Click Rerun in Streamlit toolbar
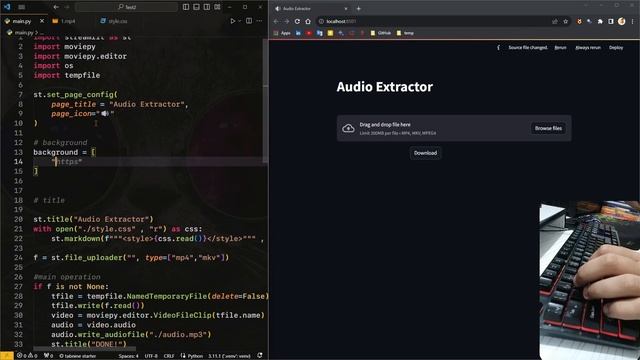This screenshot has width=640, height=360. click(x=560, y=48)
